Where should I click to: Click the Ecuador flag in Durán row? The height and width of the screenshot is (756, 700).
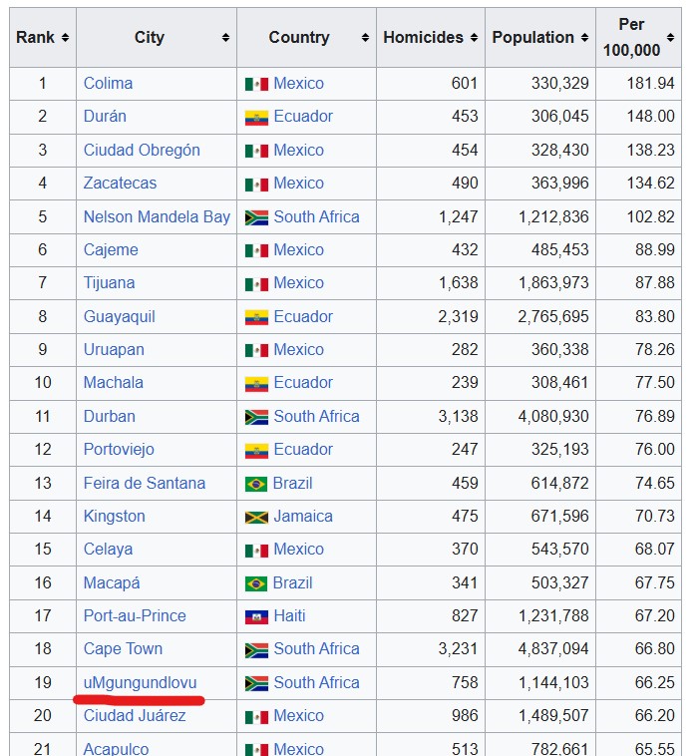pos(256,118)
